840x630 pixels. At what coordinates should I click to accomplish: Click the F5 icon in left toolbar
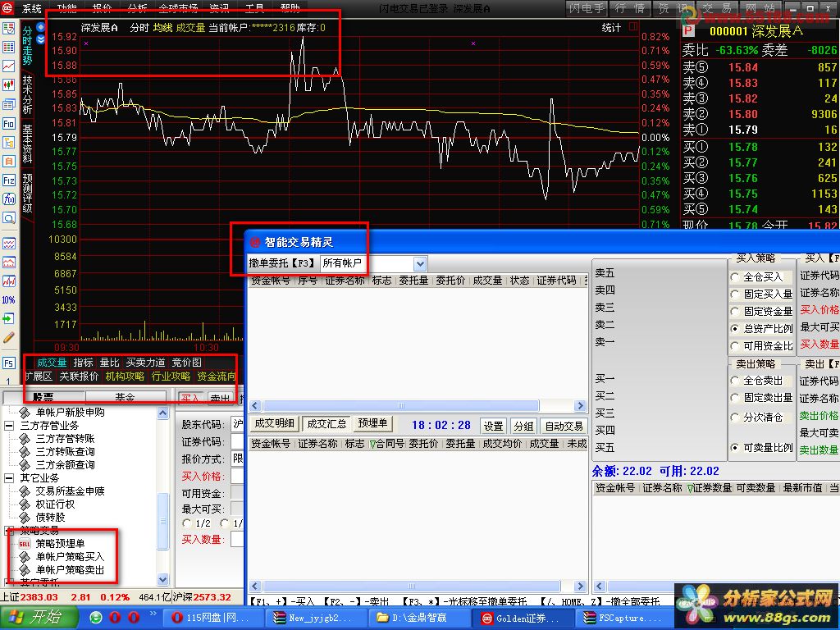click(8, 363)
